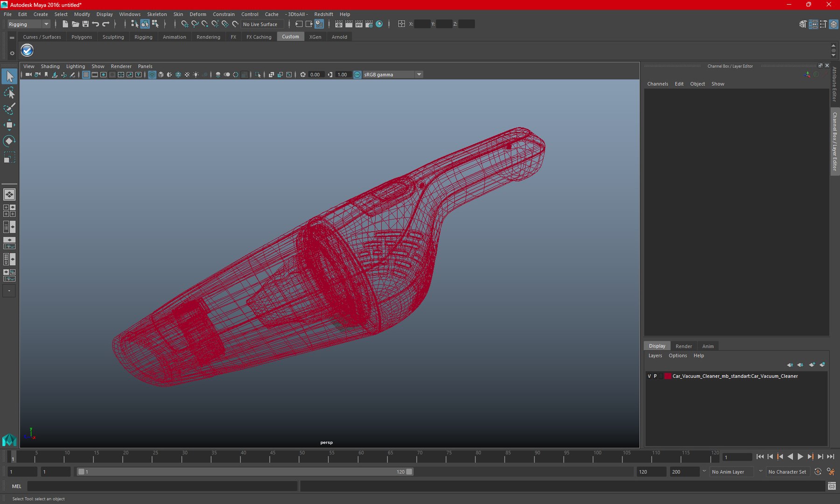Pick the Rotate tool
The height and width of the screenshot is (504, 840).
(x=9, y=141)
